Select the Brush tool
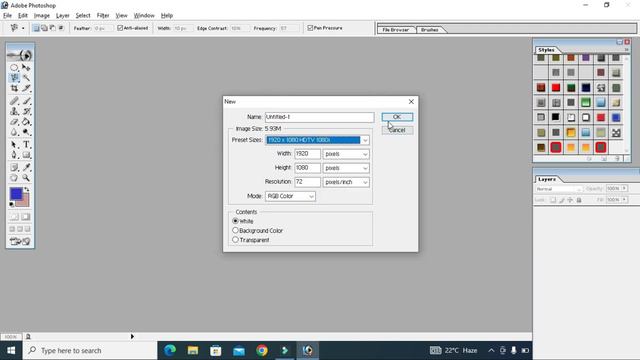640x360 pixels. [26, 100]
